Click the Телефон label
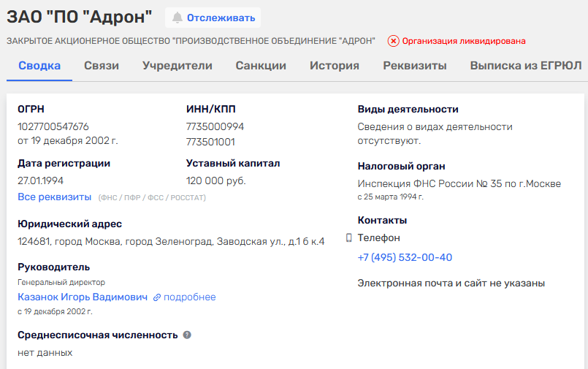This screenshot has height=369, width=588. point(379,237)
